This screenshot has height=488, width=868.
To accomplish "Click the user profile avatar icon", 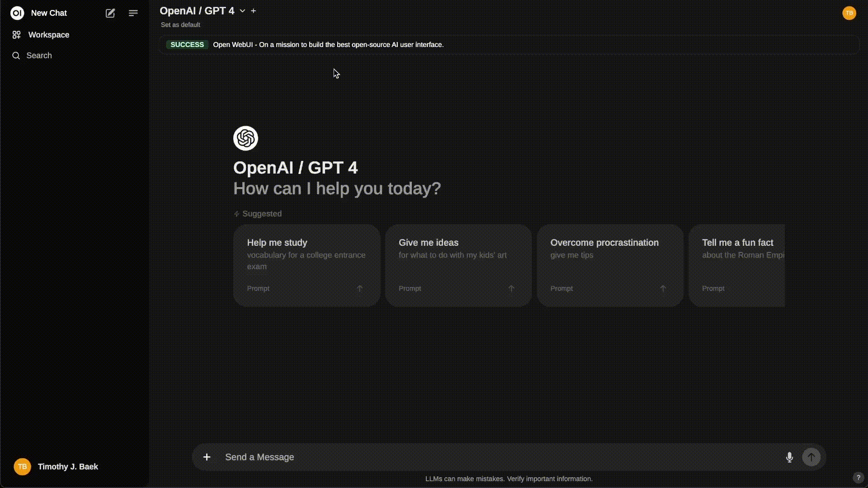I will click(849, 13).
